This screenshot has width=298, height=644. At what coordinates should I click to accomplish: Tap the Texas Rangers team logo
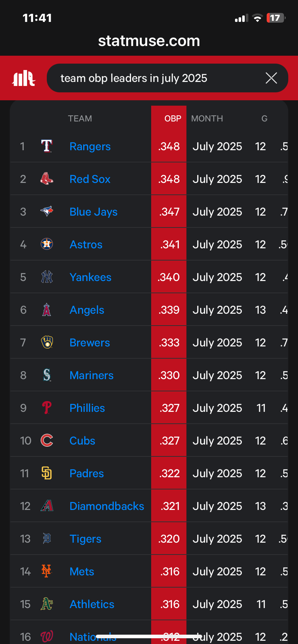pos(47,146)
